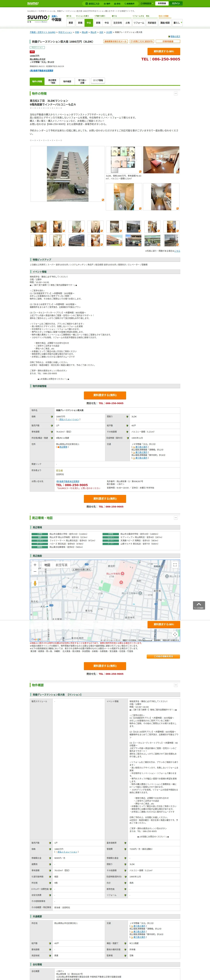Click the 会員登録 button
This screenshot has height=980, width=210.
click(x=162, y=3)
